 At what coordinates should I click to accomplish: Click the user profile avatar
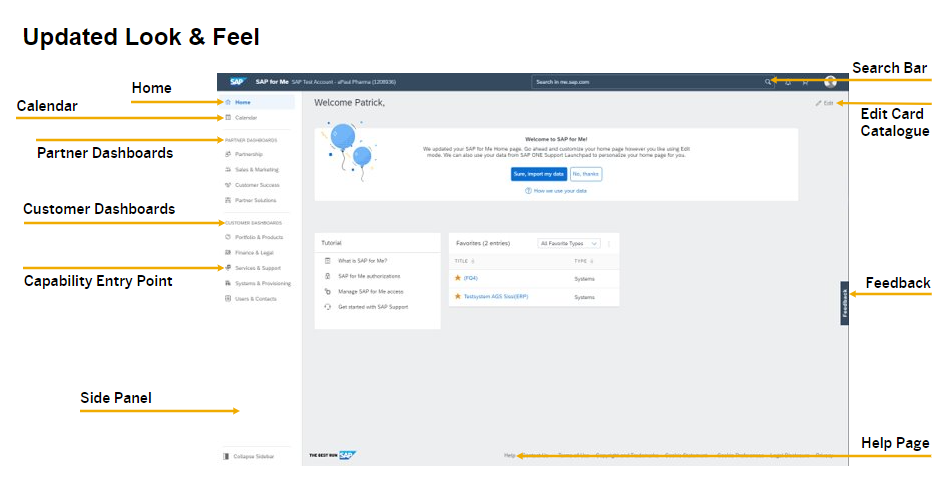click(830, 82)
